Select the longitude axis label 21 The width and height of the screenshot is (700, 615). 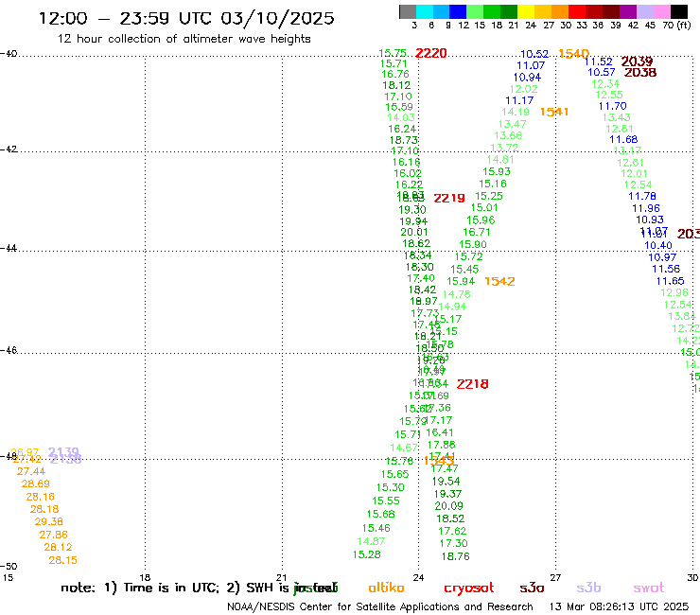[x=281, y=577]
